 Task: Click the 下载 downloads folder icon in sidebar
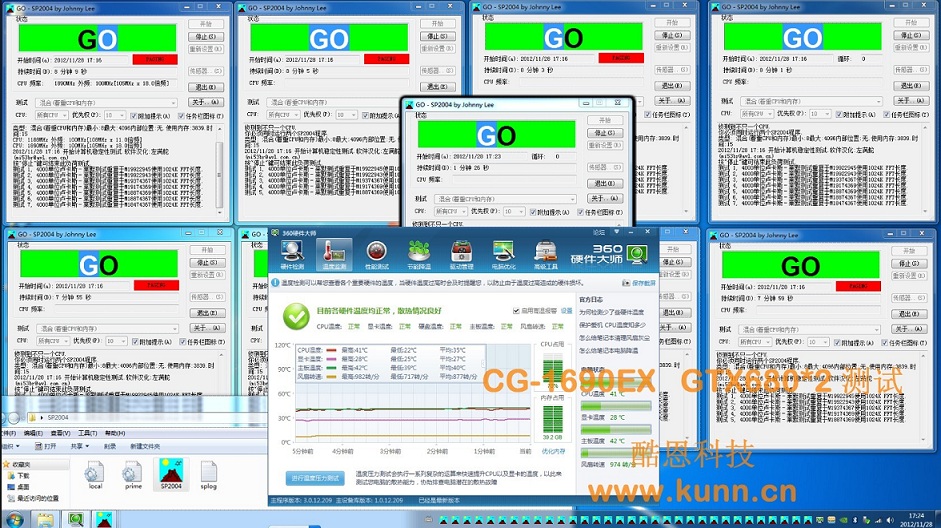pos(13,476)
